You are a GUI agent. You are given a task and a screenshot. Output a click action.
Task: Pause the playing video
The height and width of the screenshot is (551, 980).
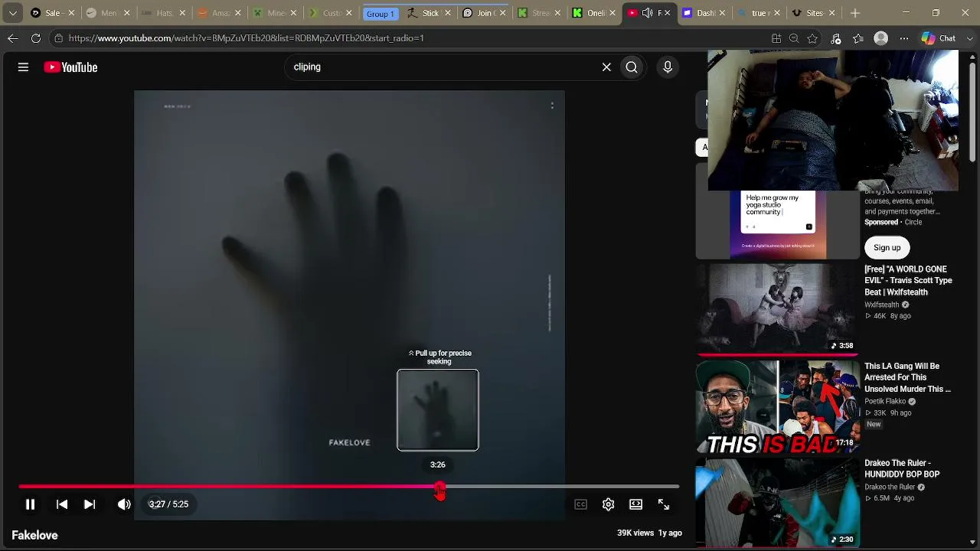(x=30, y=504)
